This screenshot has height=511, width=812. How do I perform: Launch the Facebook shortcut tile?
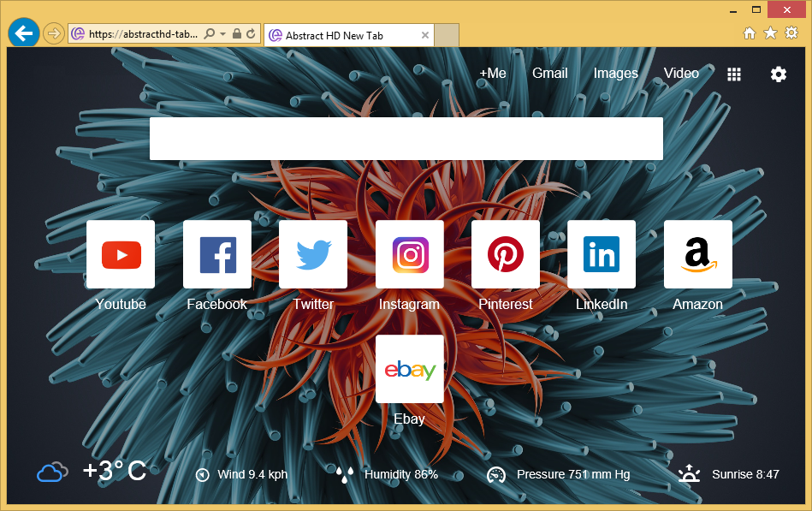(217, 254)
